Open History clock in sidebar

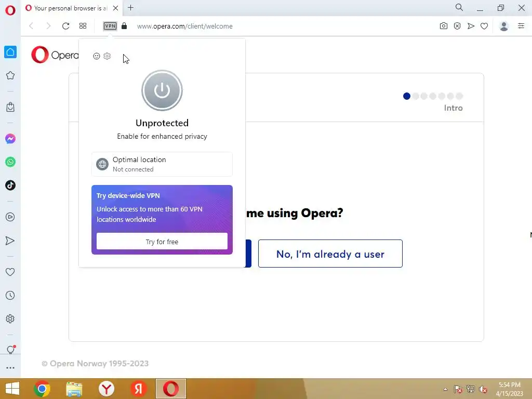10,296
